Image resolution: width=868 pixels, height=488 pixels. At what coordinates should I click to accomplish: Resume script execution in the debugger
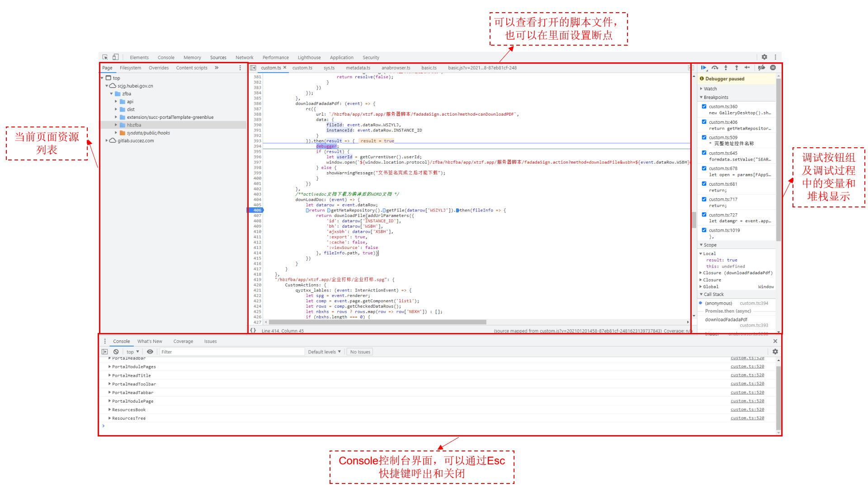tap(704, 68)
